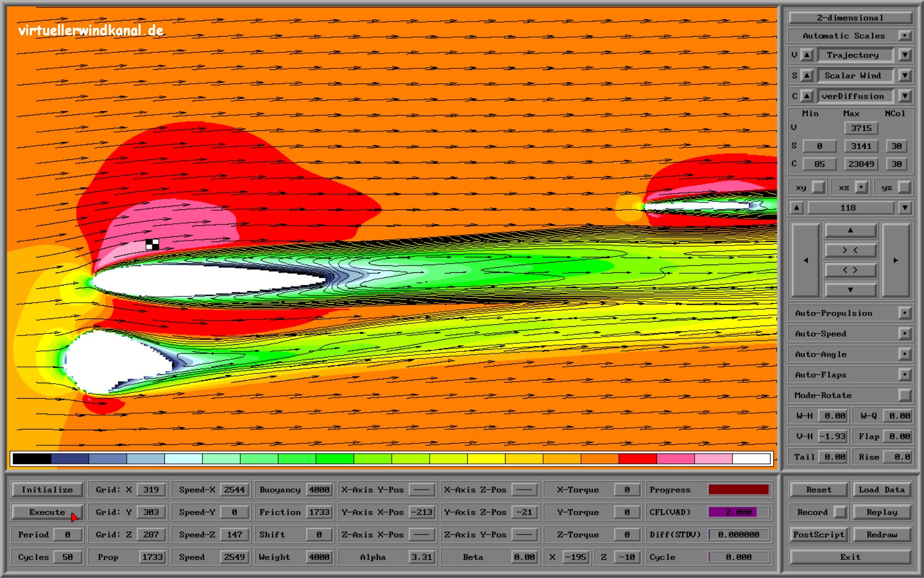Viewport: 924px width, 578px height.
Task: Pan view right with the right arrow panel
Action: coord(896,260)
